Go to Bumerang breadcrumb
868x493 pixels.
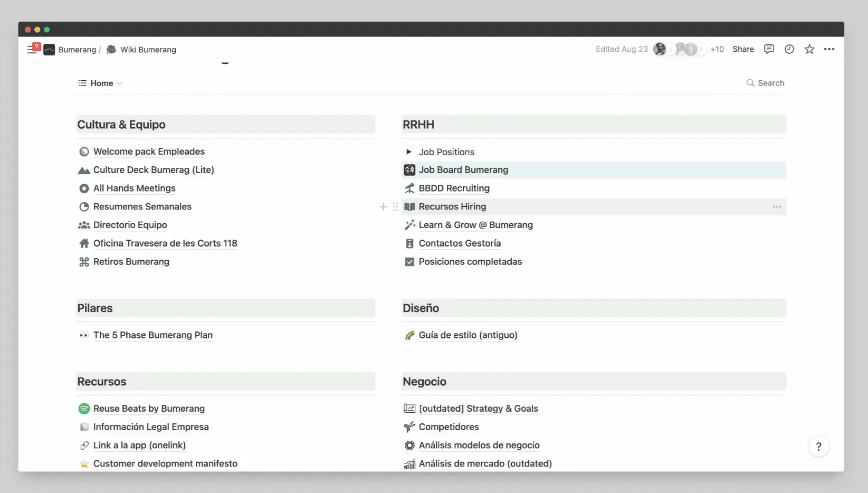(77, 50)
